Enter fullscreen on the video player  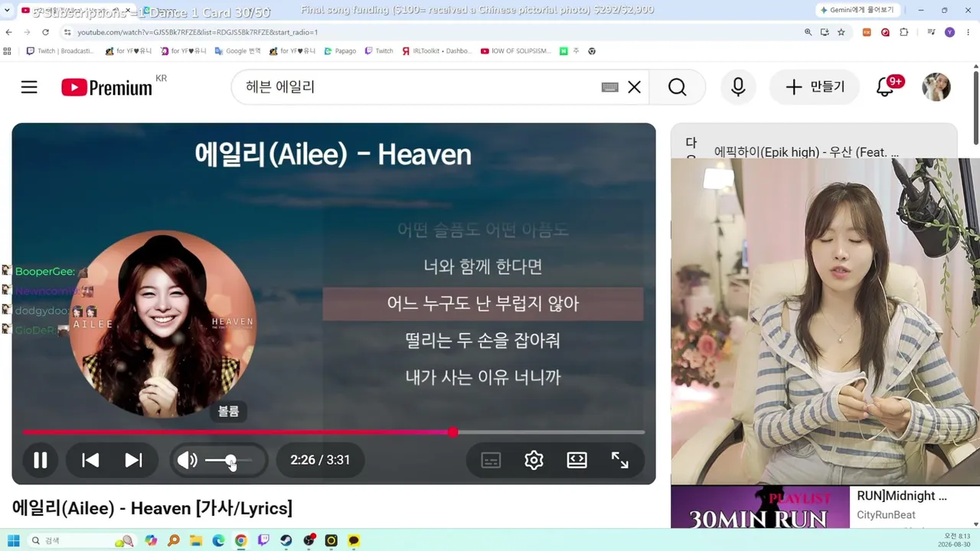pos(619,460)
